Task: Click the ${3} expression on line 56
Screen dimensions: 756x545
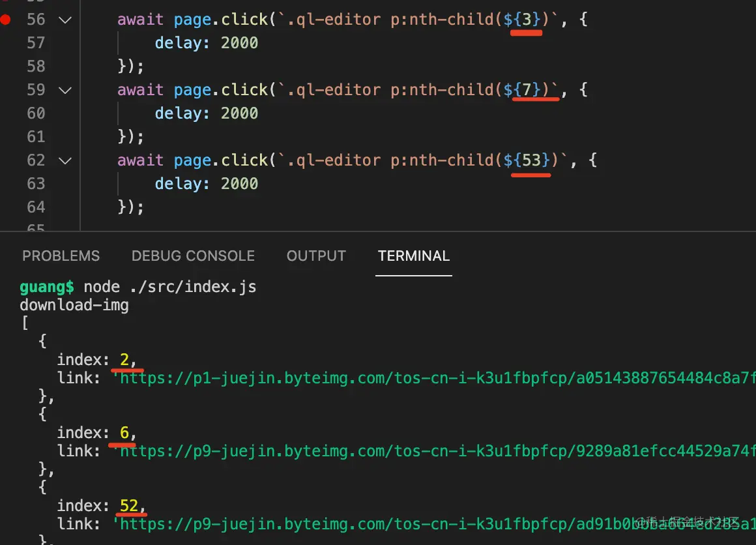Action: pos(522,20)
